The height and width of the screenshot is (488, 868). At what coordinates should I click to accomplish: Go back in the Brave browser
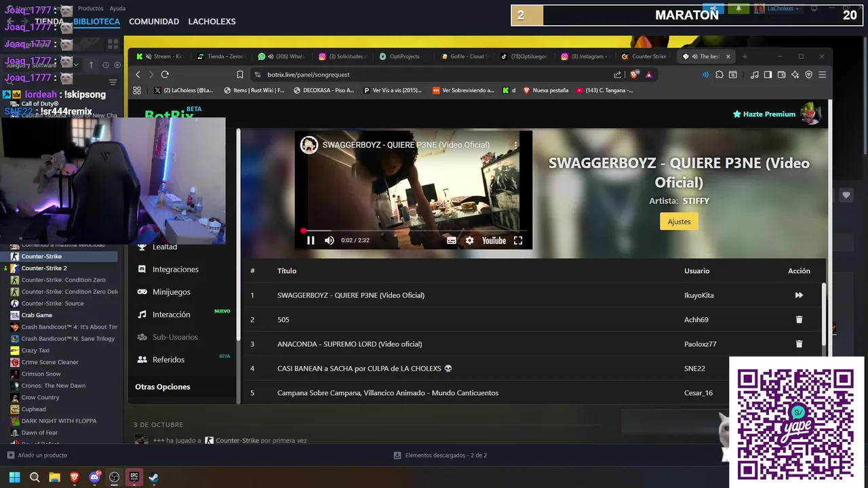coord(138,75)
